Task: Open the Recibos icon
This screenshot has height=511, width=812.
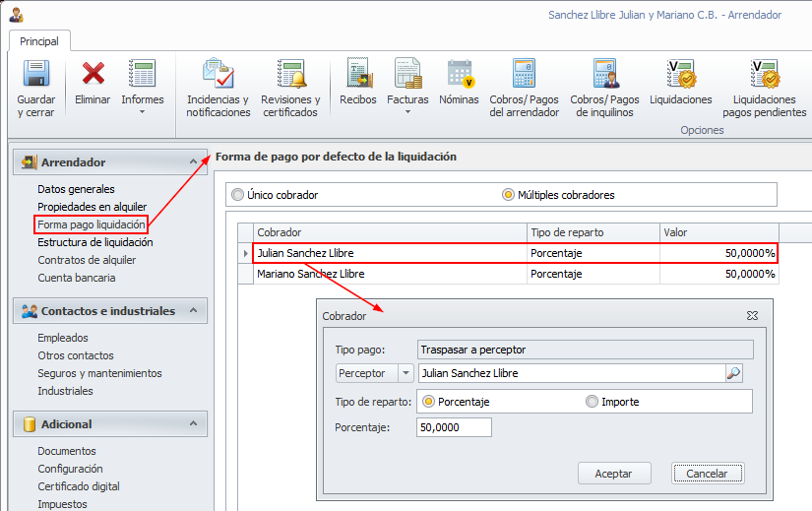Action: click(358, 73)
